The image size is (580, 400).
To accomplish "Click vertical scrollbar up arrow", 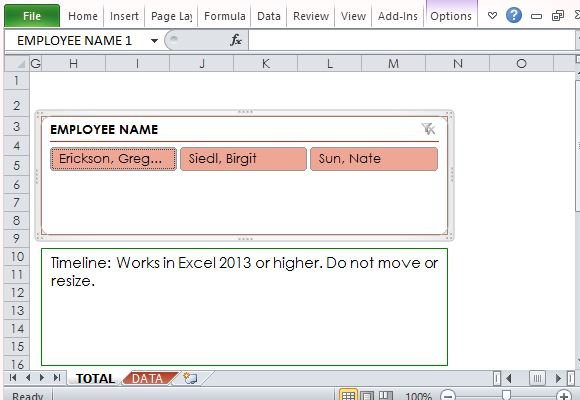I will click(577, 73).
